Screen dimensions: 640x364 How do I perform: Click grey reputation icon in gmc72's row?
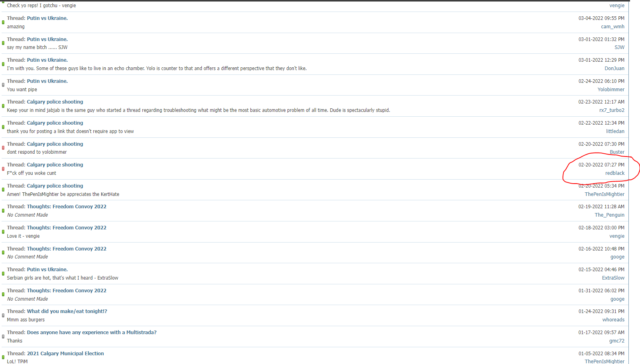point(3,337)
